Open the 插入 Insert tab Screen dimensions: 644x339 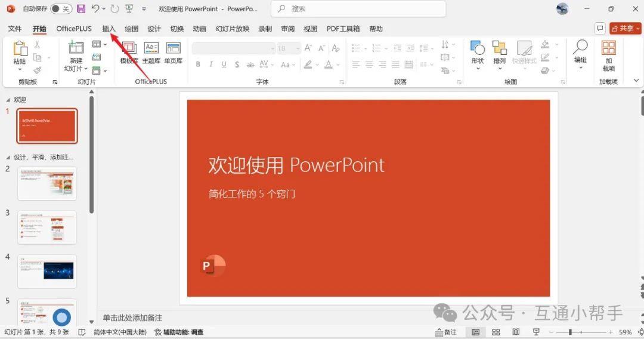[109, 29]
